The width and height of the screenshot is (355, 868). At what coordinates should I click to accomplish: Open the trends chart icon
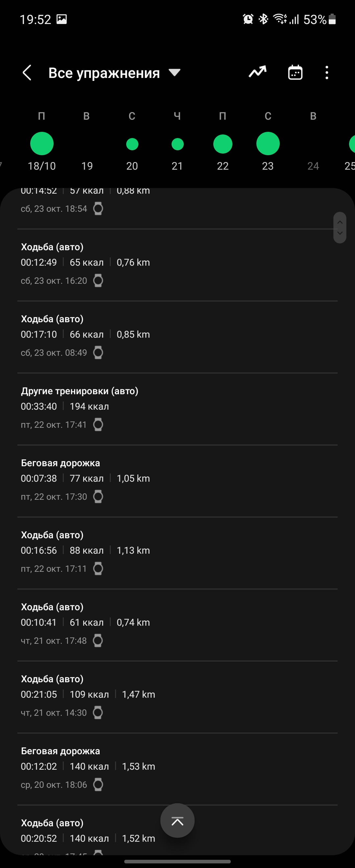tap(258, 72)
